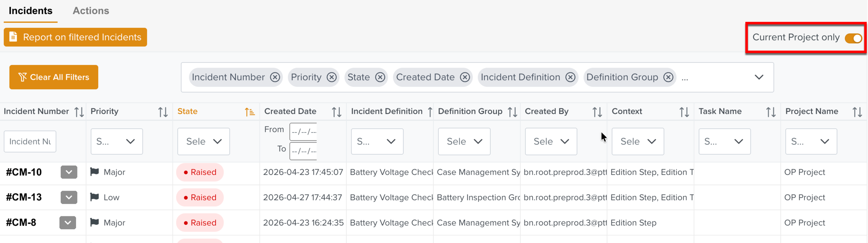Click the Raised status badge for #CM-8
The image size is (868, 243).
(x=200, y=223)
